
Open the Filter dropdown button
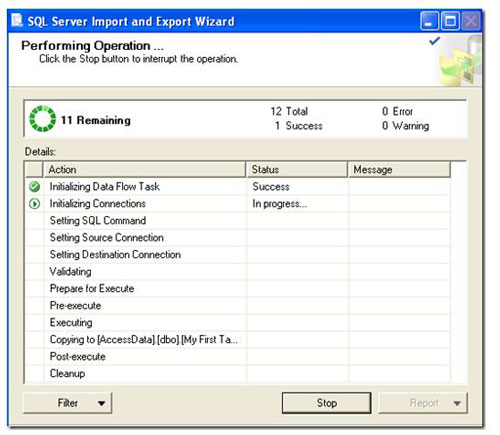click(x=67, y=403)
